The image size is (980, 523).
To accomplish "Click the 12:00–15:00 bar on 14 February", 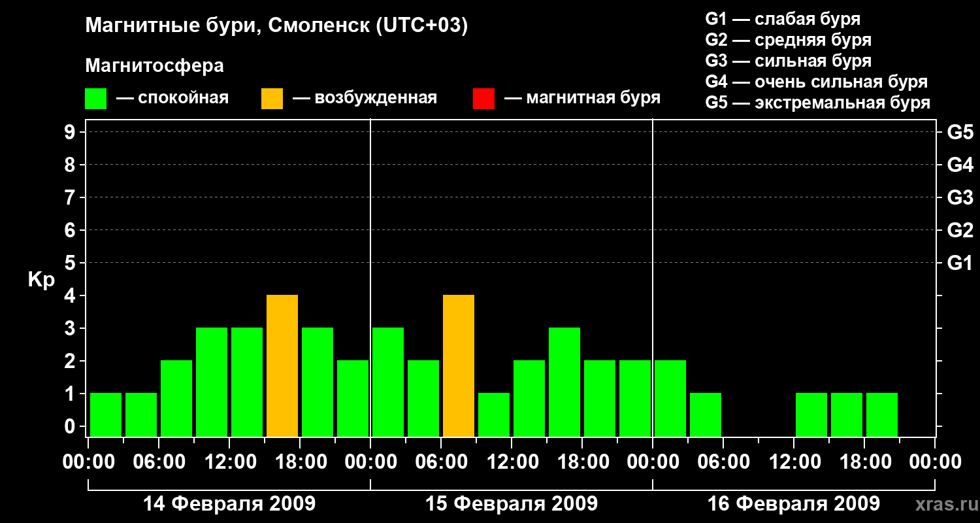I will pos(247,382).
